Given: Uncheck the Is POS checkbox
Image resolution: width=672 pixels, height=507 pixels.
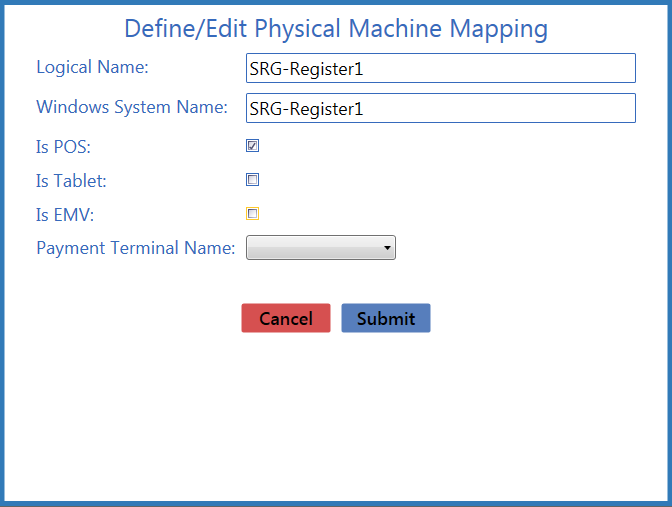Looking at the screenshot, I should (x=252, y=146).
